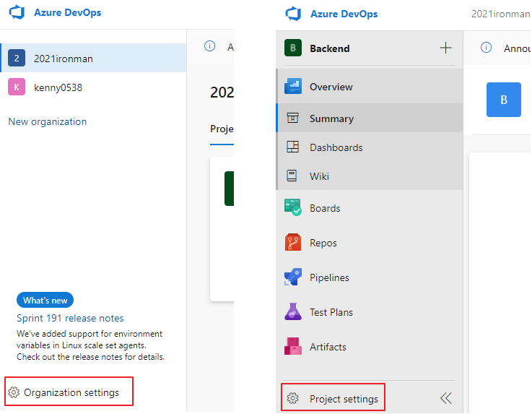532x414 pixels.
Task: Collapse the sidebar with double chevron
Action: [x=446, y=398]
